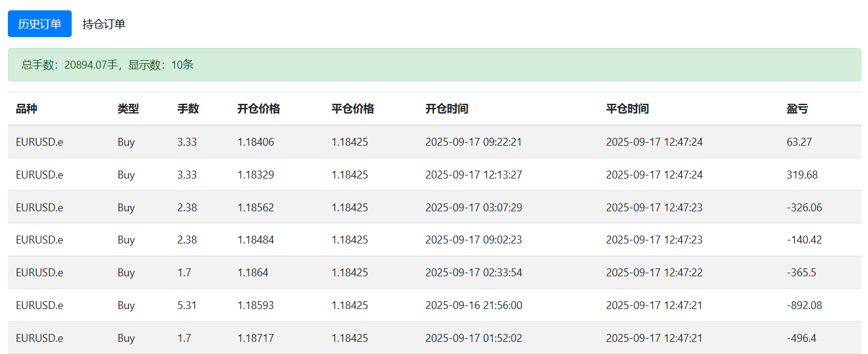This screenshot has width=868, height=354.
Task: Click the 类型 column header
Action: point(128,109)
